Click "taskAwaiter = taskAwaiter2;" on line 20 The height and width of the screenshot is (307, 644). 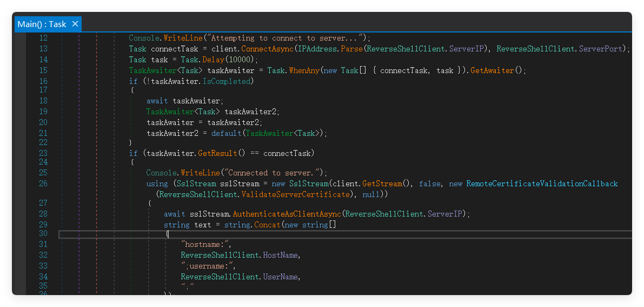coord(204,122)
